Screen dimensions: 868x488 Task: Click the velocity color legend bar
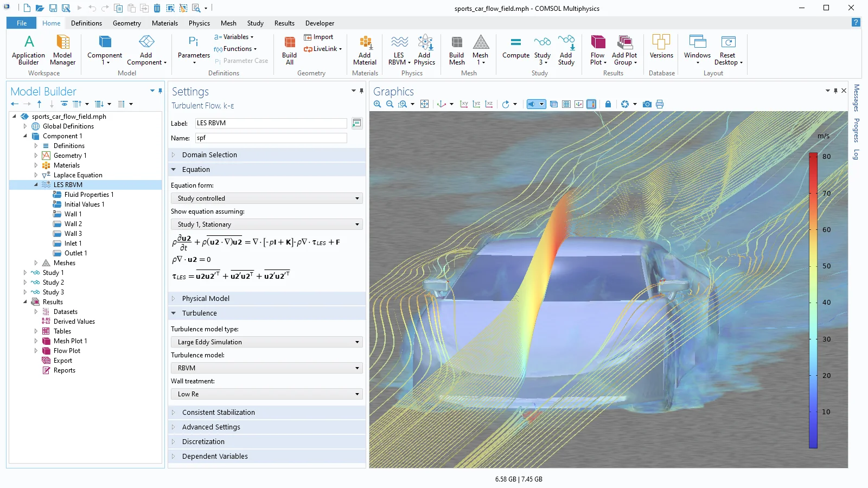pyautogui.click(x=813, y=301)
